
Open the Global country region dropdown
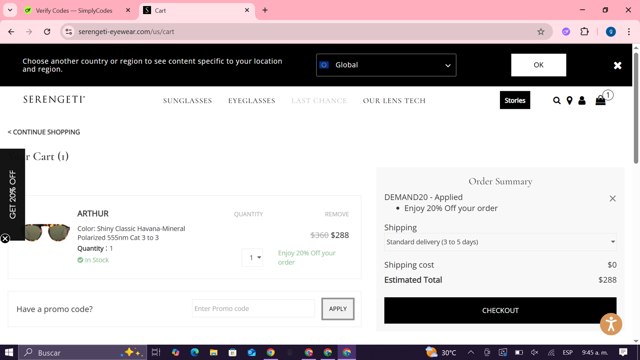pyautogui.click(x=386, y=65)
